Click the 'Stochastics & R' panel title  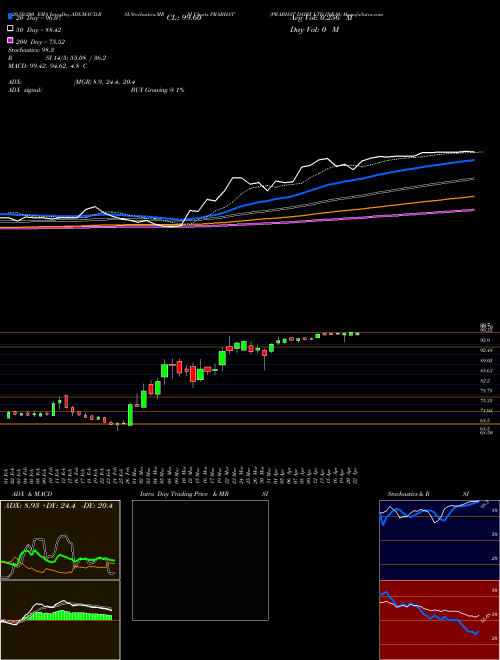(x=408, y=494)
